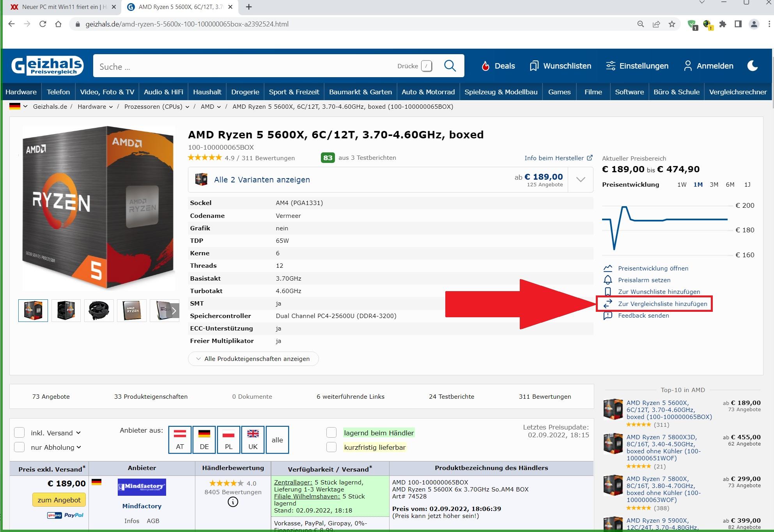
Task: Expand the variants dropdown chevron
Action: pyautogui.click(x=581, y=180)
